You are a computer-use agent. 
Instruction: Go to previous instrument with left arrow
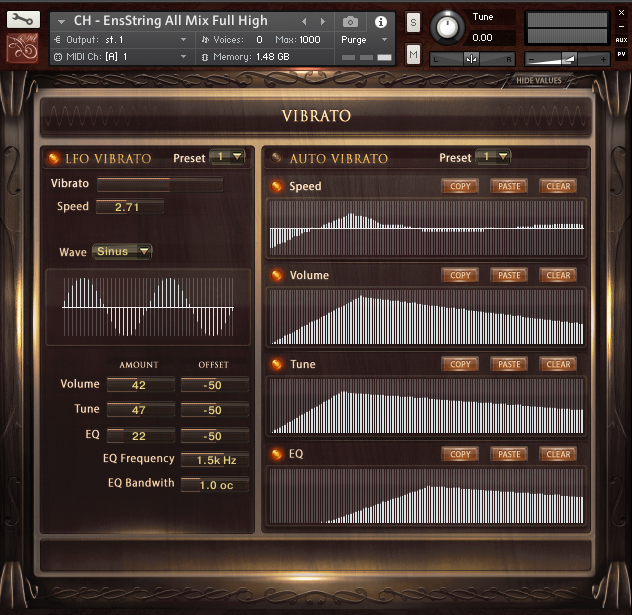(x=304, y=21)
